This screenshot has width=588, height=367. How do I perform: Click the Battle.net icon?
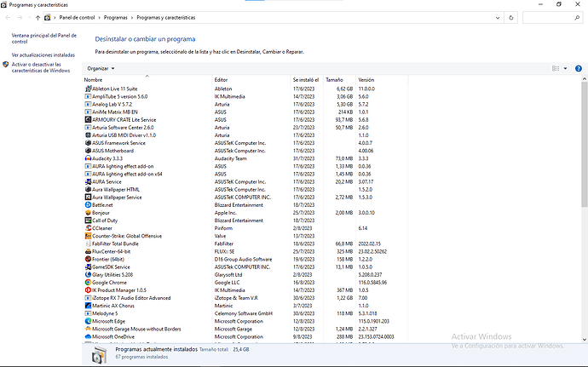[88, 205]
